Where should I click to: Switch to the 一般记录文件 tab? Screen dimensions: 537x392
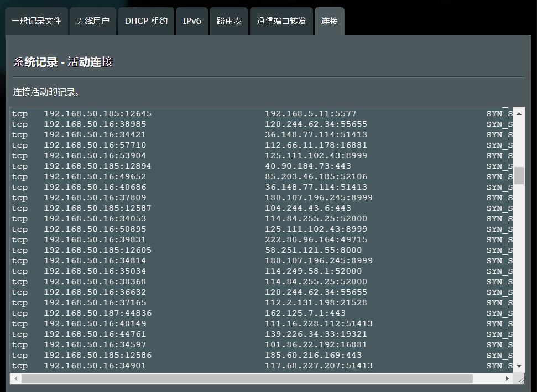point(36,21)
